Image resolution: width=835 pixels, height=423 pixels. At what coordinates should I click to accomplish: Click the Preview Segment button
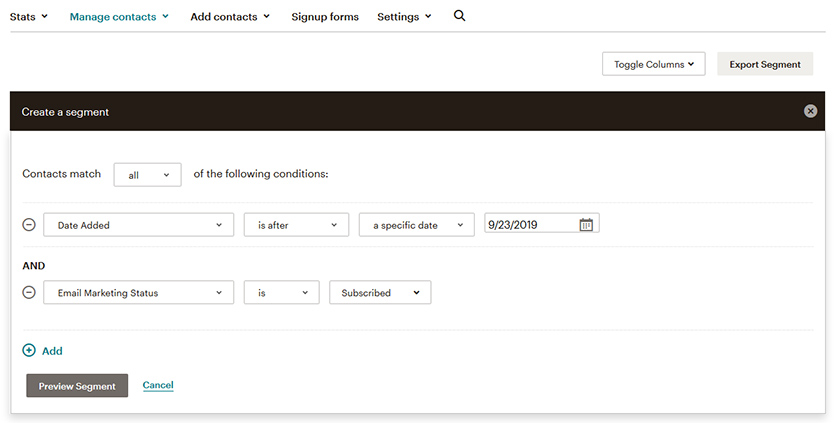click(77, 386)
